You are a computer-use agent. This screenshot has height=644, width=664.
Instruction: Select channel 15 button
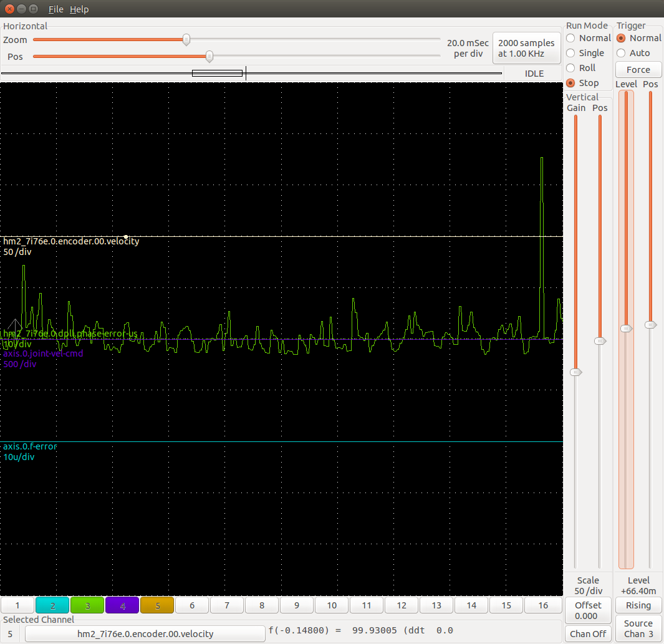click(x=506, y=605)
